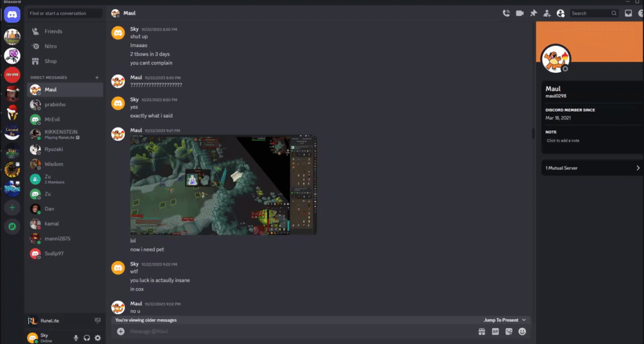This screenshot has width=644, height=344.
Task: Click the "2 tbows in 3 days" message
Action: (x=150, y=54)
